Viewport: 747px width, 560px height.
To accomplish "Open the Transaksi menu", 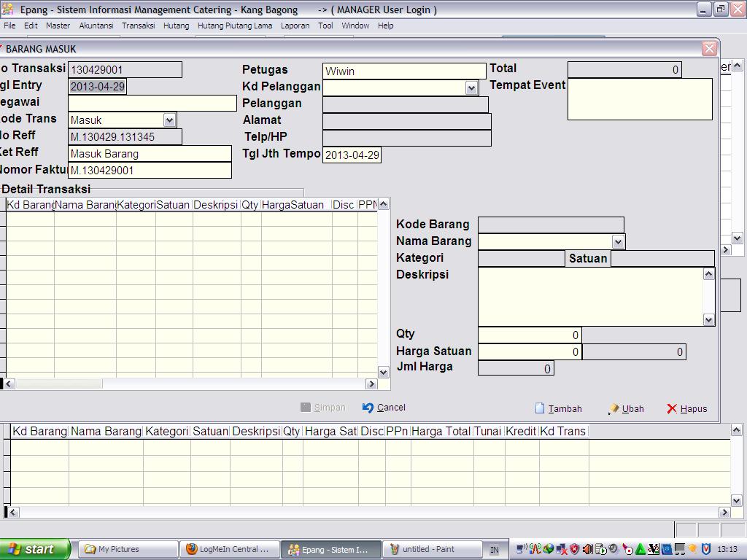I will pos(138,26).
